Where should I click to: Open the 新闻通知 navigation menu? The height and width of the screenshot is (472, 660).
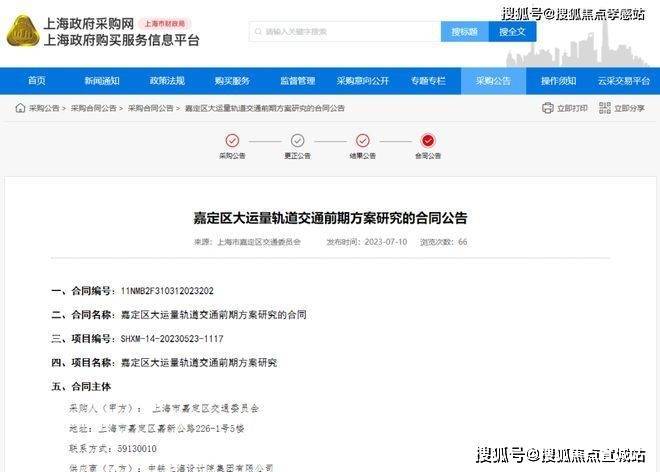[x=102, y=80]
